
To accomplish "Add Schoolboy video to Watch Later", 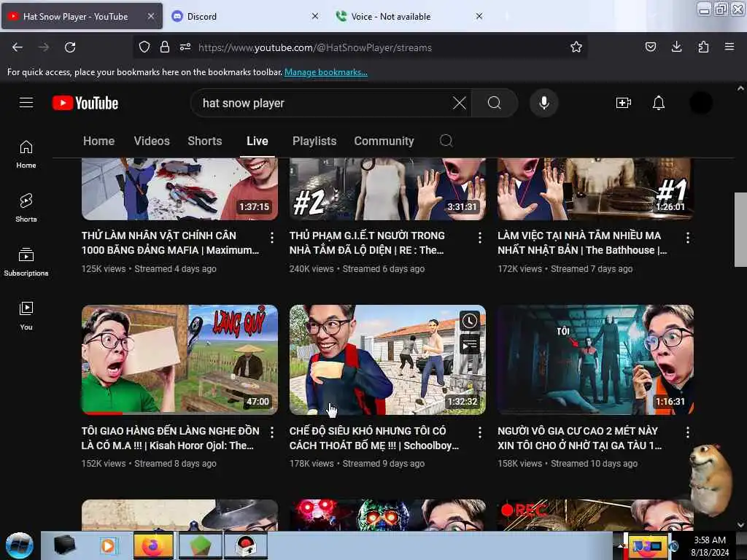I will point(470,321).
